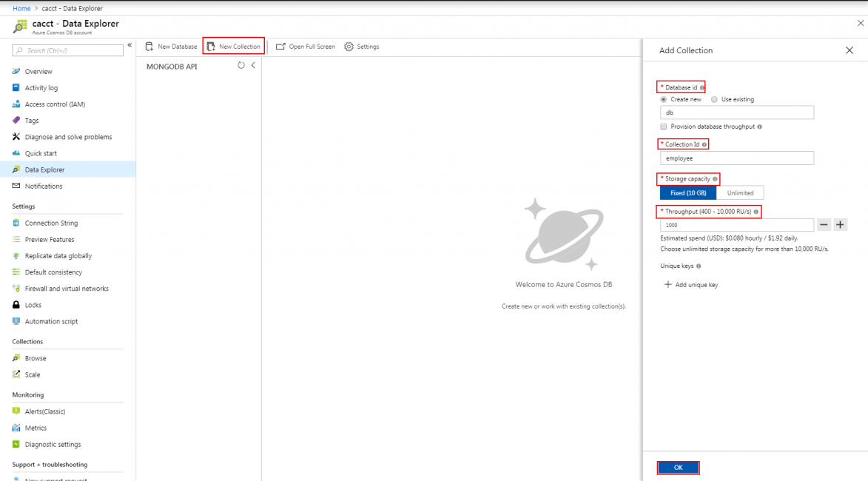Screen dimensions: 868x481
Task: Select Use existing database radio button
Action: (x=714, y=100)
